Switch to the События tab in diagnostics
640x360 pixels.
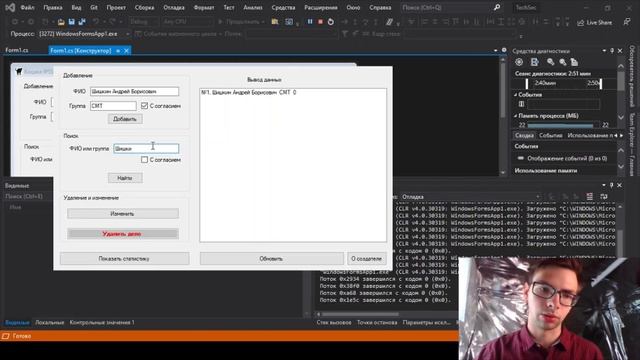[x=551, y=136]
